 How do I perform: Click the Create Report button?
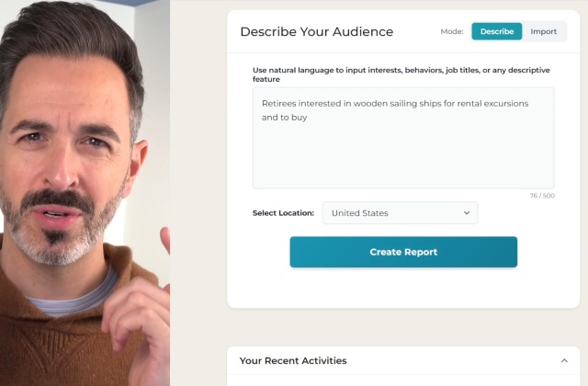point(403,252)
